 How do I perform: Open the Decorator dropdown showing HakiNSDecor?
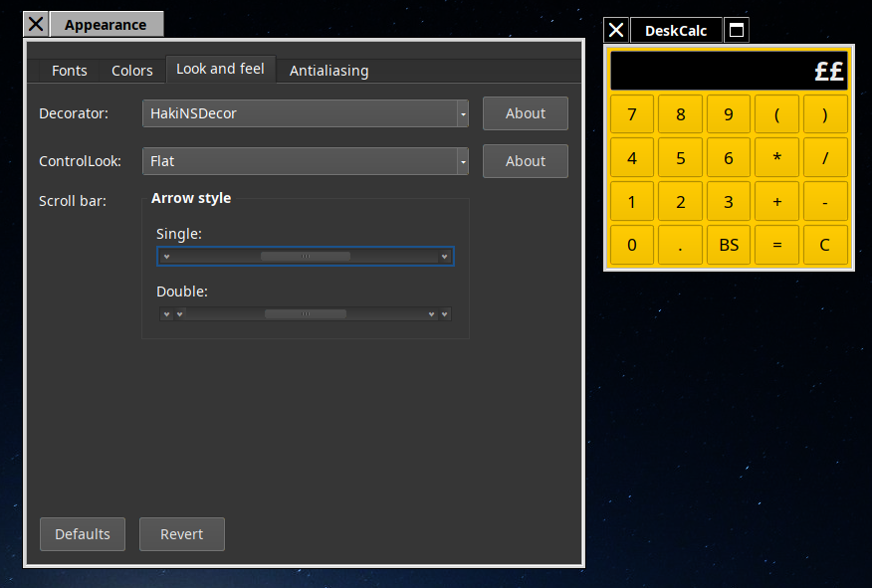306,113
